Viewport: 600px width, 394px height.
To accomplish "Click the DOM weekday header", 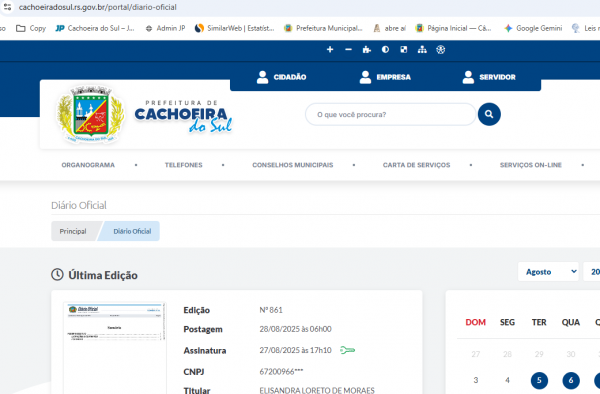I will (x=476, y=322).
